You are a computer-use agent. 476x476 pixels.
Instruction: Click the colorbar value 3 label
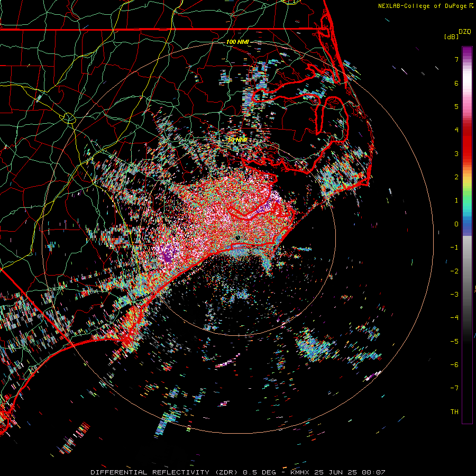456,153
